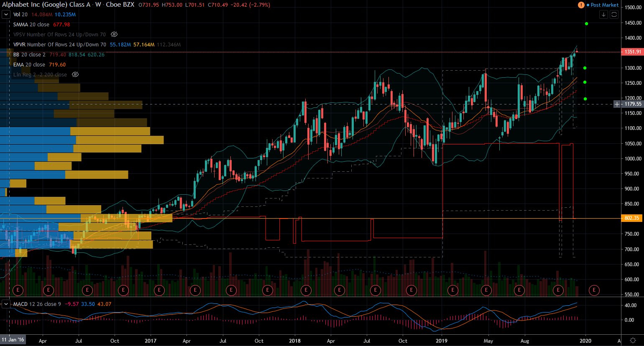Select the EMA 20 close indicator label
Image resolution: width=644 pixels, height=346 pixels.
point(29,65)
